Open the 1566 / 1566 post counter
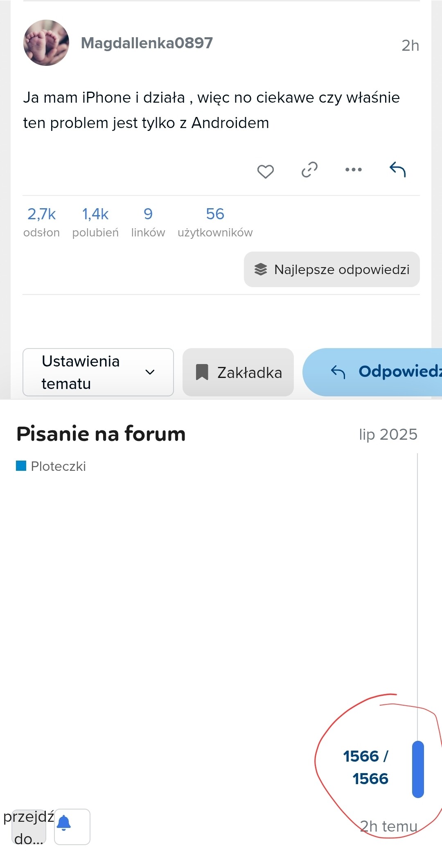Image resolution: width=442 pixels, height=868 pixels. tap(366, 767)
